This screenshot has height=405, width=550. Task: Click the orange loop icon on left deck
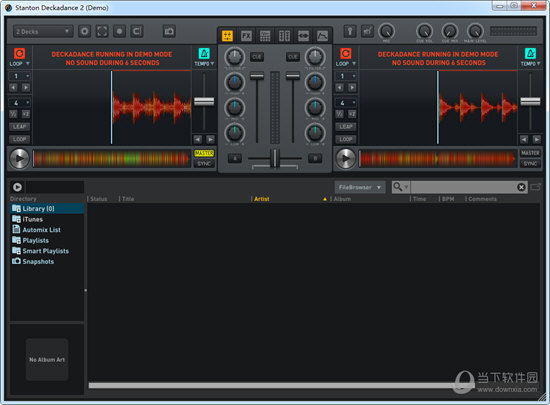tap(19, 53)
